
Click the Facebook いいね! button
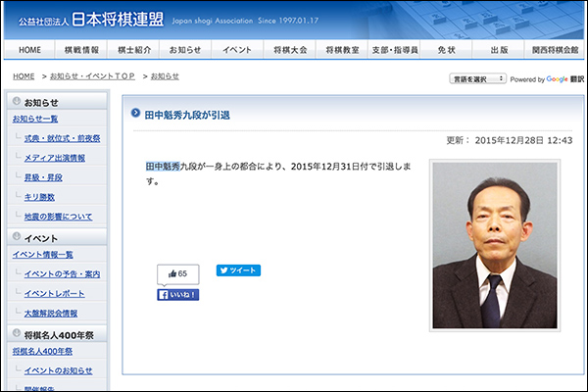tap(178, 294)
